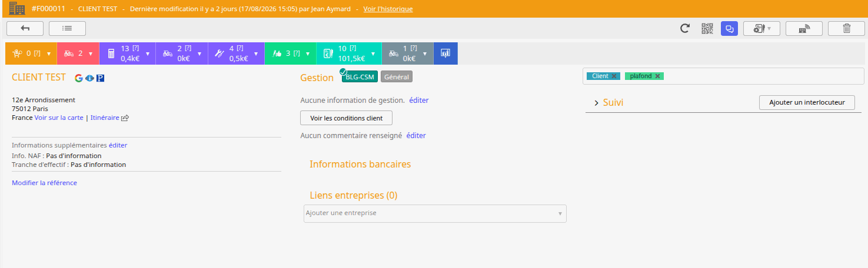868x268 pixels.
Task: Open the statistics chart tab icon
Action: click(445, 53)
